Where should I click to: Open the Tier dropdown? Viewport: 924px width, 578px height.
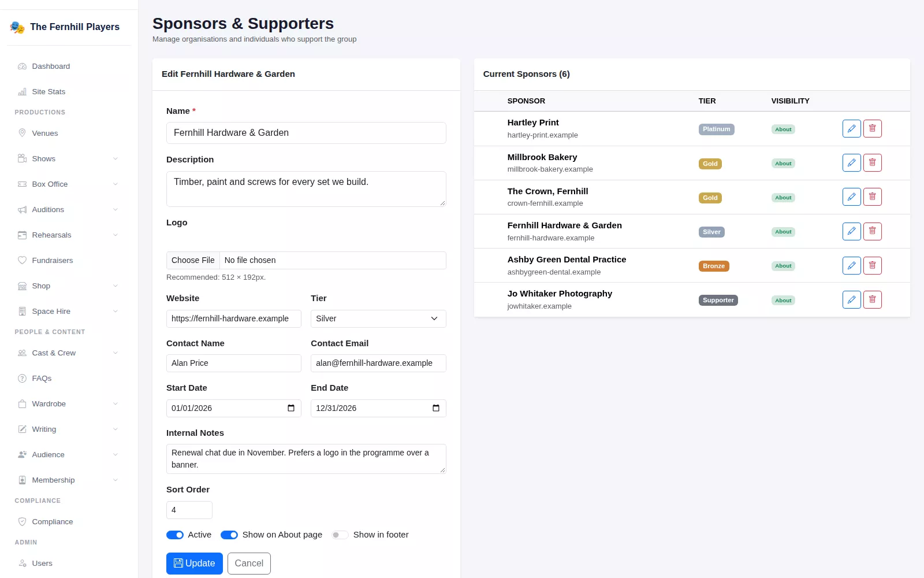point(378,318)
